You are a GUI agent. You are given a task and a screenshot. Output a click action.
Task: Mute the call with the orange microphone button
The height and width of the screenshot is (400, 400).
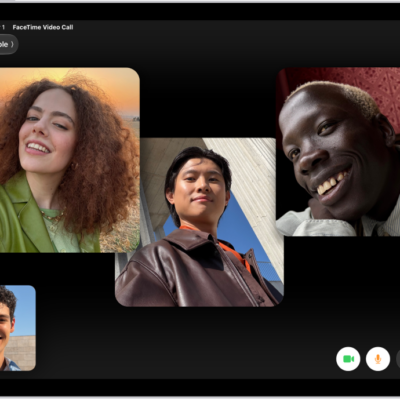point(378,359)
